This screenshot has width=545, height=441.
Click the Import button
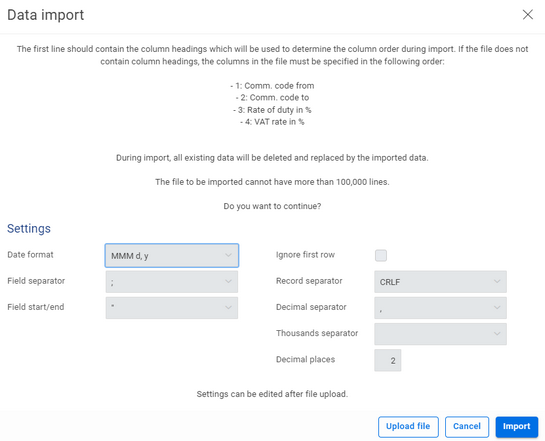516,426
